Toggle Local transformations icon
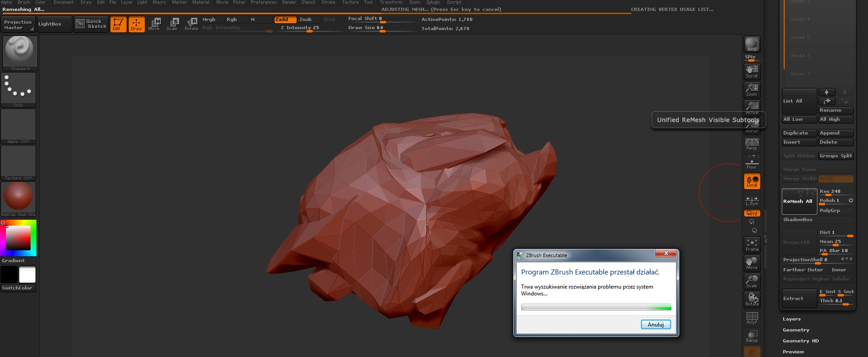Screen dimensions: 868x357 click(752, 181)
